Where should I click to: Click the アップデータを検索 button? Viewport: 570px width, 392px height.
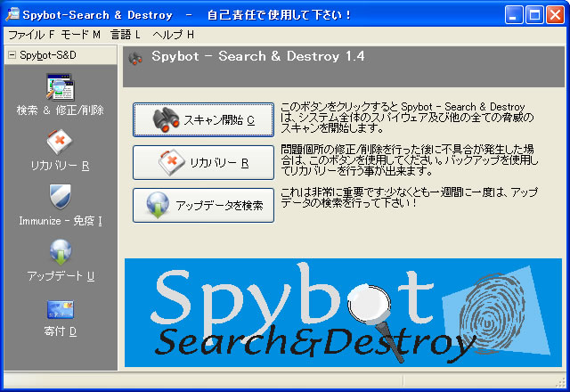[203, 205]
